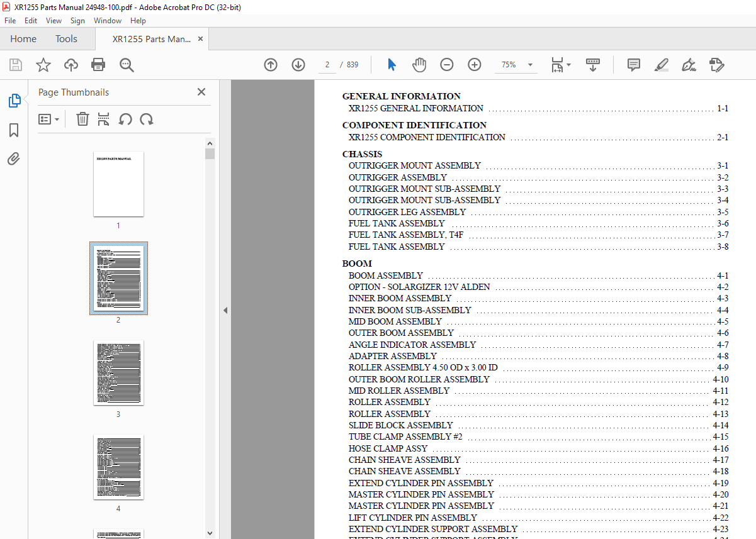
Task: Click the TUBE CLAMP ASSEMBLY #2 entry
Action: (x=538, y=436)
